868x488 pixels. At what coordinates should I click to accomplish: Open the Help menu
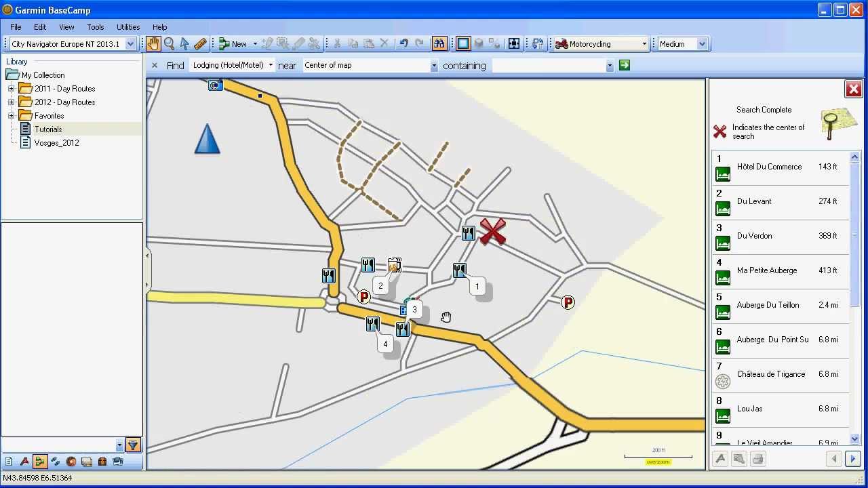[x=159, y=27]
